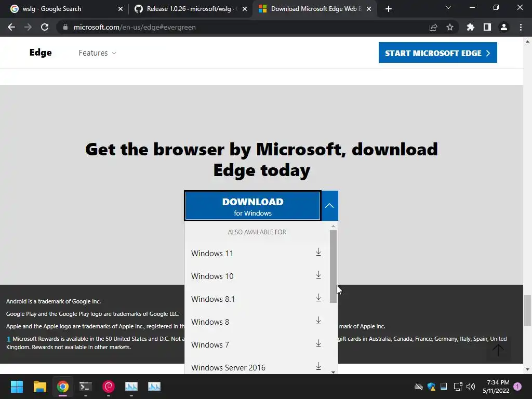This screenshot has height=399, width=532.
Task: Close the Release 1.0.26 GitHub tab
Action: pyautogui.click(x=245, y=9)
